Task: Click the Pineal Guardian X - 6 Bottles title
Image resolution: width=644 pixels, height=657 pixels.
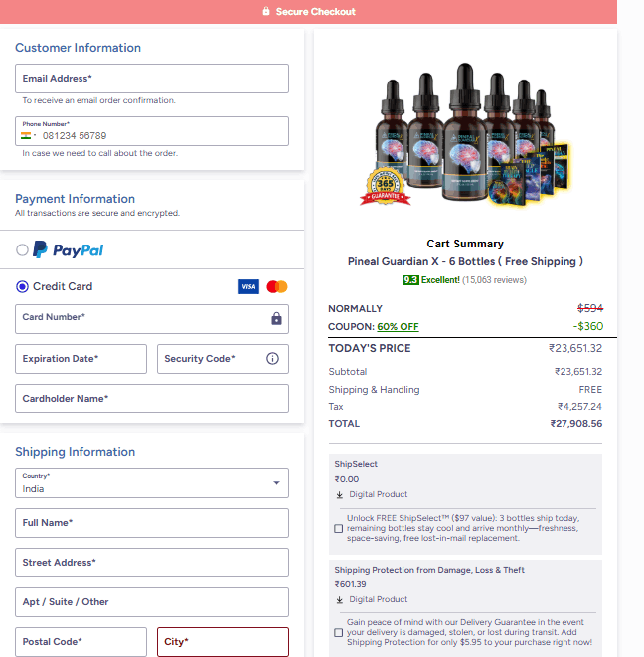Action: click(465, 261)
